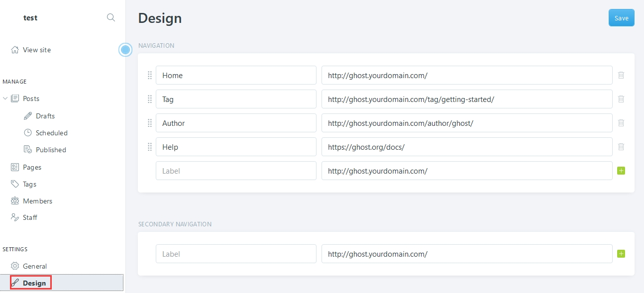Click the View site link

coord(36,50)
